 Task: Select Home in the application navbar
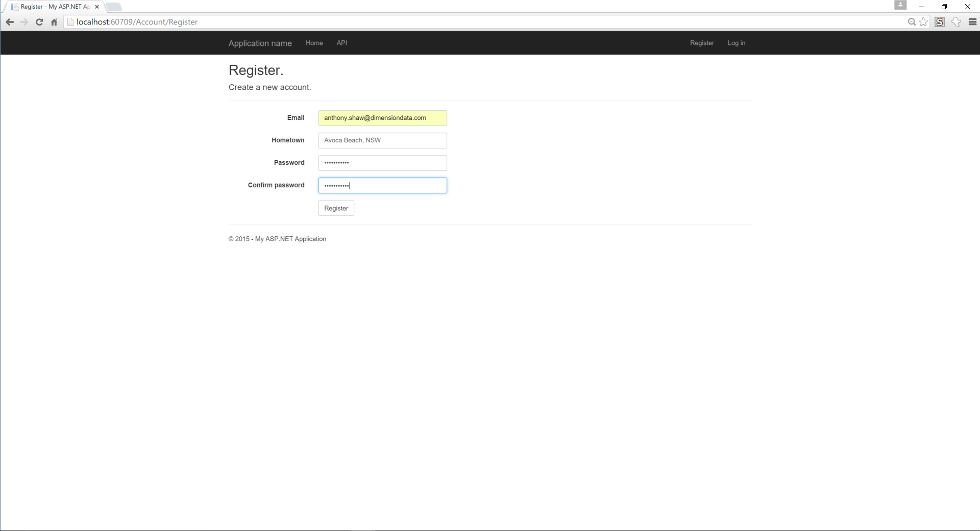coord(314,43)
